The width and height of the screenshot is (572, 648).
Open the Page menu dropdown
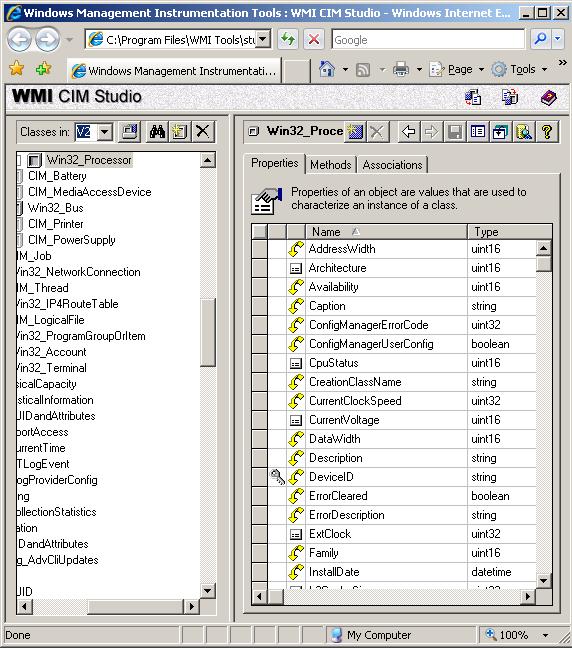coord(457,69)
